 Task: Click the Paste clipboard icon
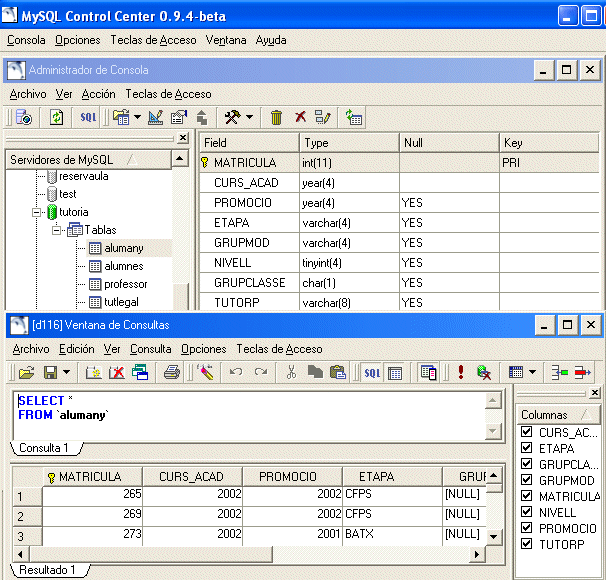(x=338, y=372)
